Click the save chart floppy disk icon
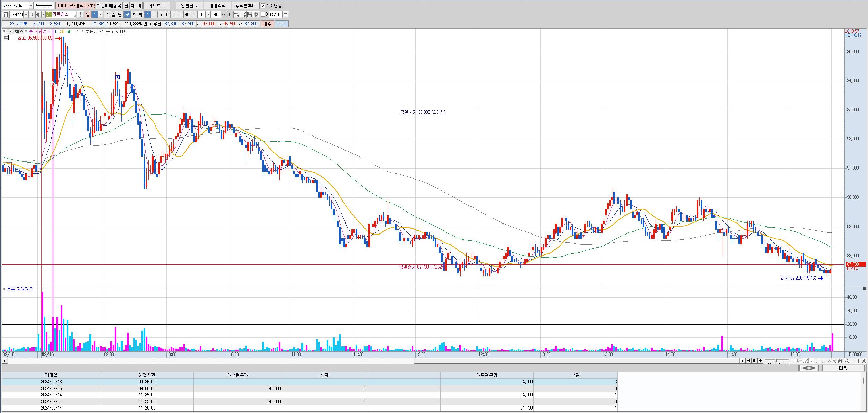The height and width of the screenshot is (413, 868). 250,14
